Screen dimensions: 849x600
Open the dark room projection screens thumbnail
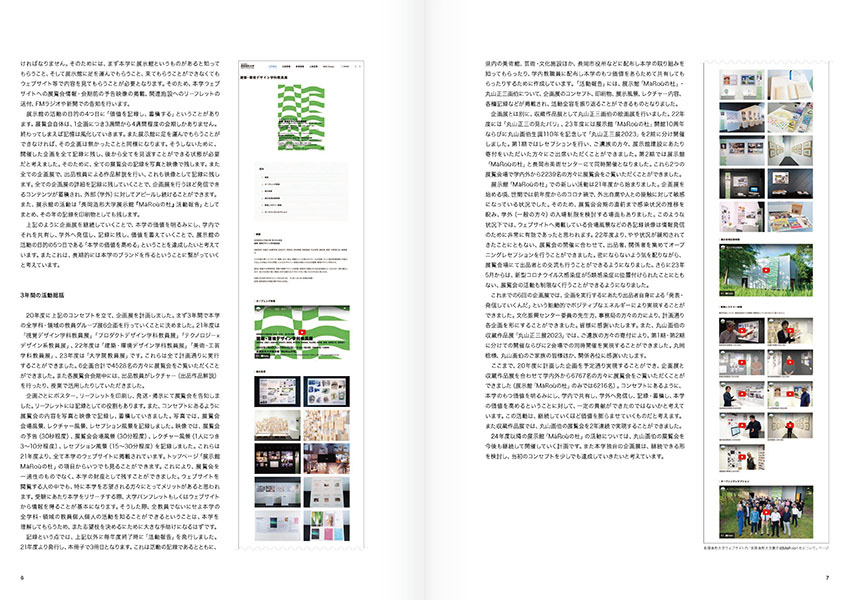[x=277, y=459]
